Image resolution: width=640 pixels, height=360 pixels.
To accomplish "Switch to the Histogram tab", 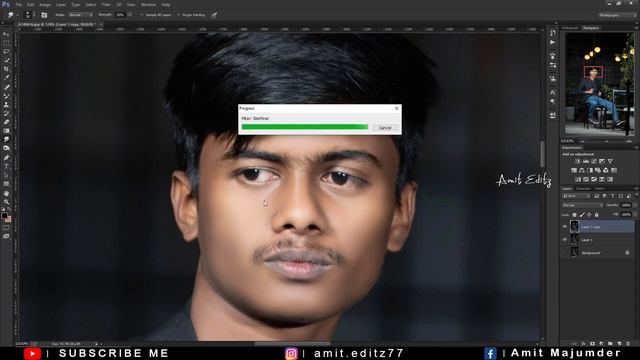I will pyautogui.click(x=570, y=28).
